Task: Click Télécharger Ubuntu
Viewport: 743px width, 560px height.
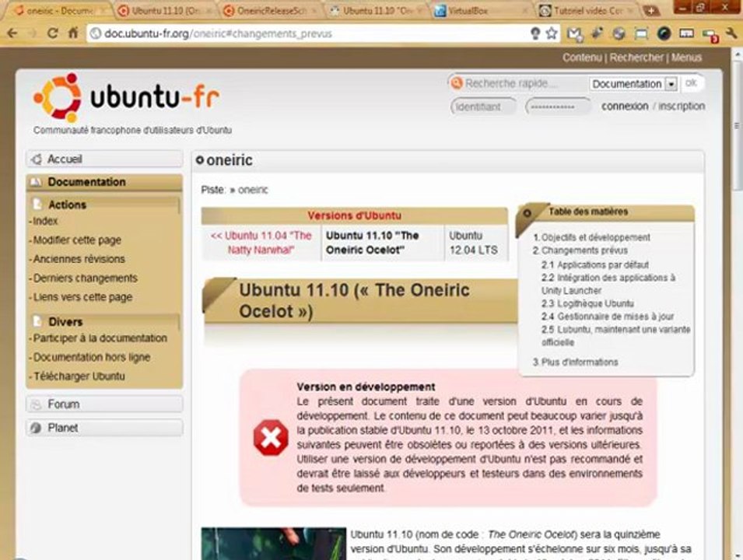Action: pyautogui.click(x=79, y=376)
